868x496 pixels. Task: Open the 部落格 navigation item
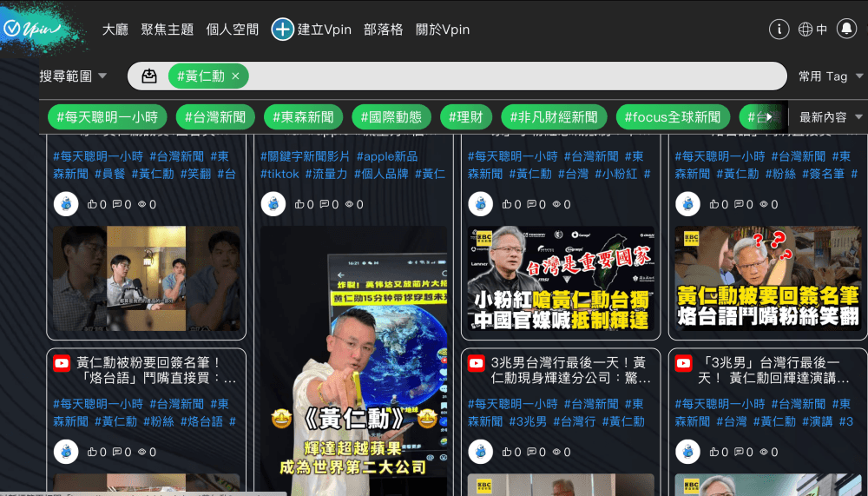[x=383, y=30]
